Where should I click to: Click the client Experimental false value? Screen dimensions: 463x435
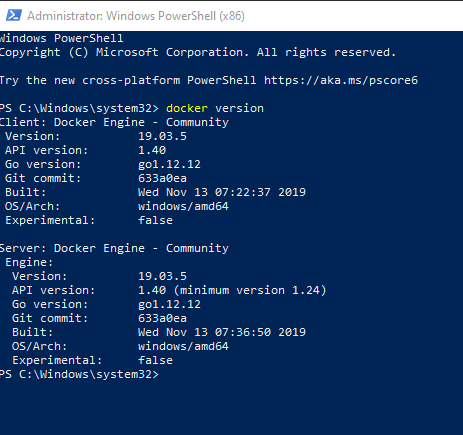(x=155, y=220)
